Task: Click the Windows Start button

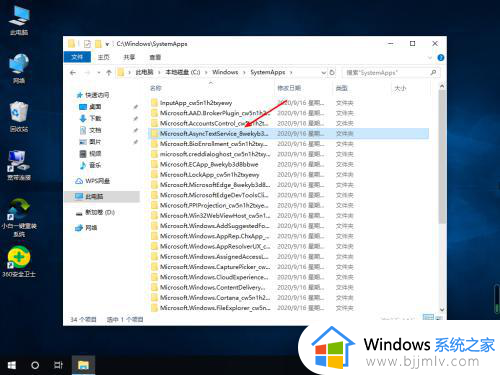Action: [x=12, y=365]
